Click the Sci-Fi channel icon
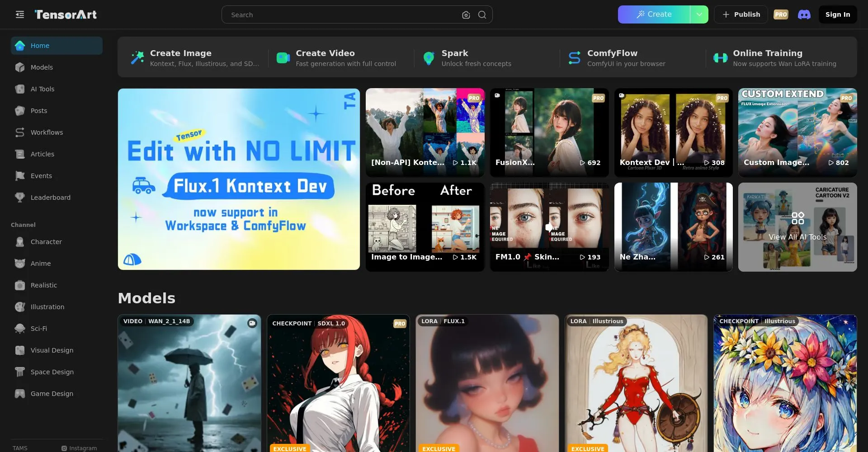Screen dimensions: 868x452 (x=20, y=329)
